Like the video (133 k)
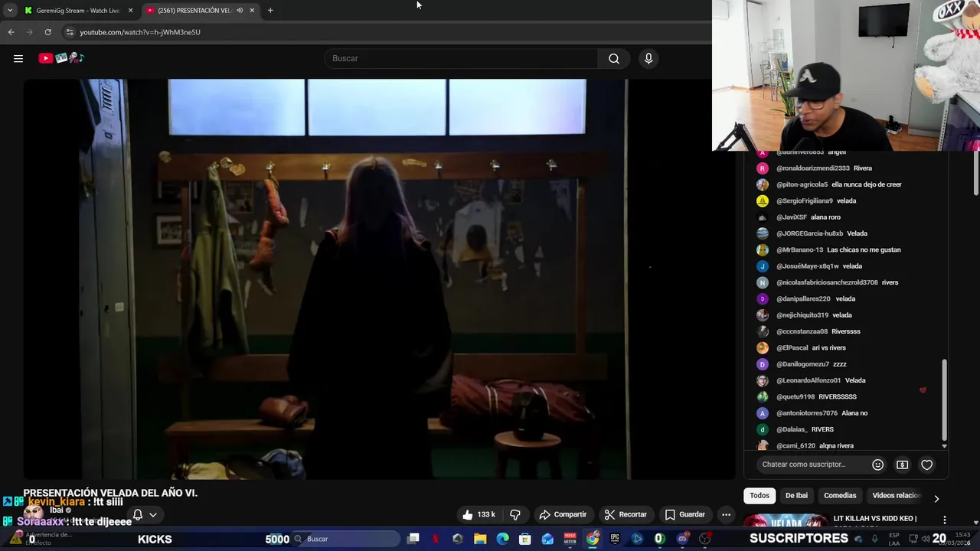The height and width of the screenshot is (551, 980). 479,514
